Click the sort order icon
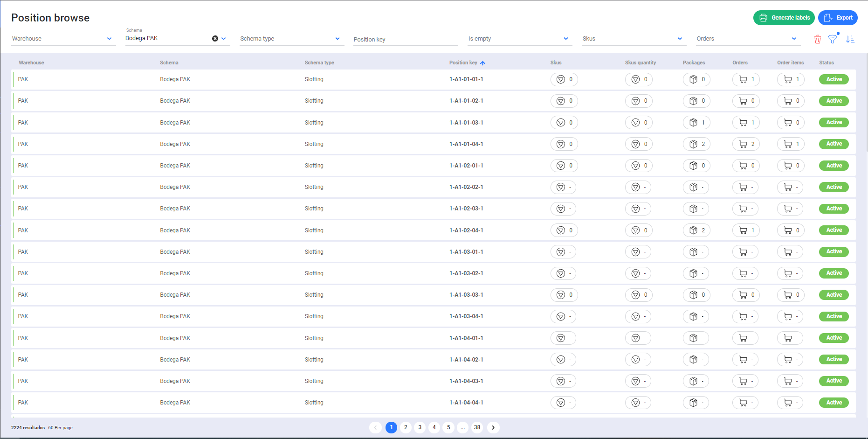868x439 pixels. coord(850,39)
